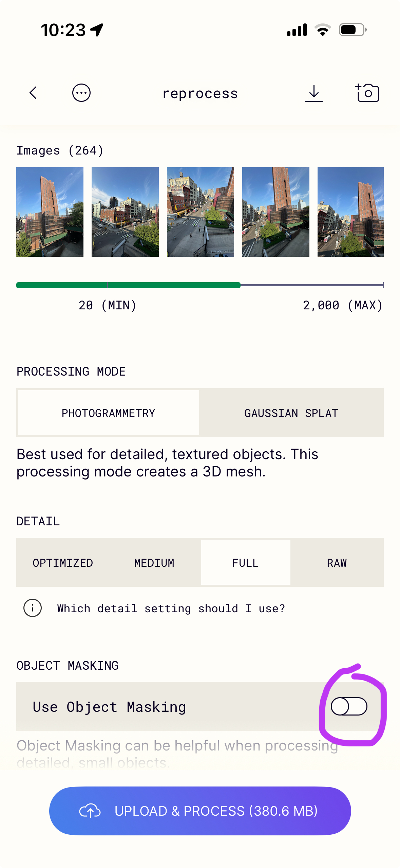This screenshot has width=400, height=868.
Task: Tap the add photos camera icon
Action: pyautogui.click(x=367, y=93)
